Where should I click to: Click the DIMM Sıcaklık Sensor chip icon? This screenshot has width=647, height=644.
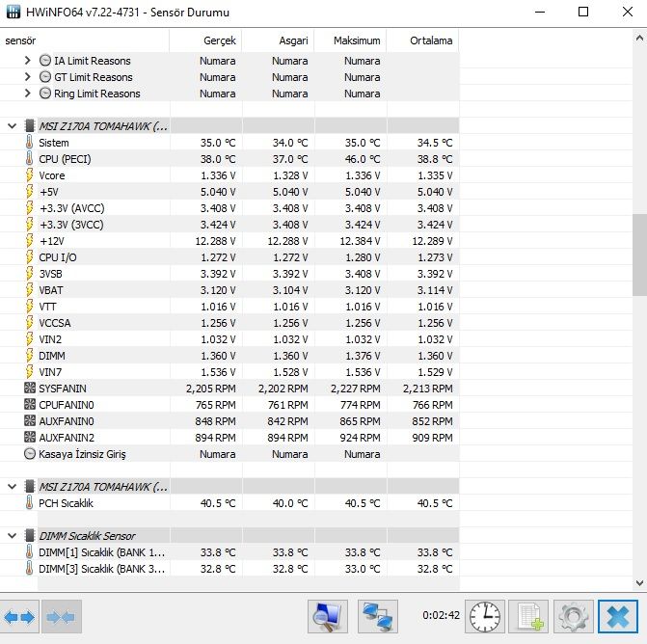[29, 536]
